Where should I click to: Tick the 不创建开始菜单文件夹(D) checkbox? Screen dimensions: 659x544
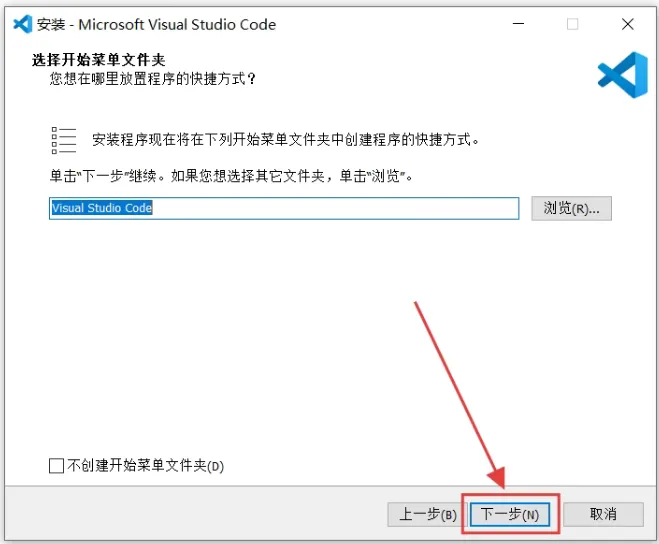(x=56, y=466)
